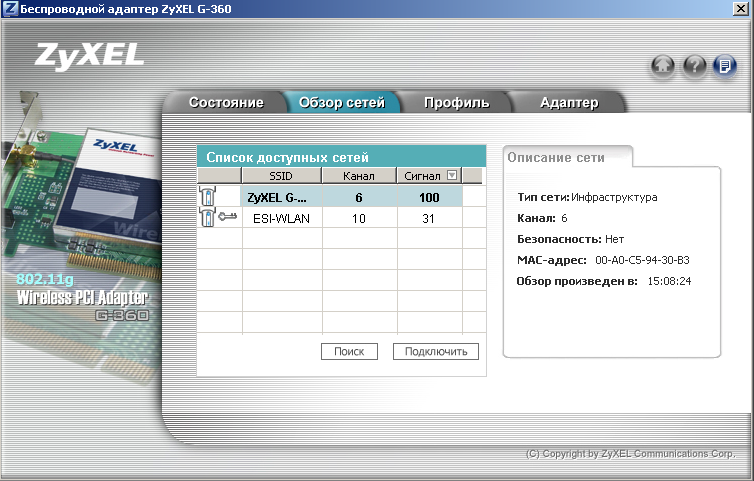The image size is (754, 481).
Task: Click the ZyXEL Z icon in title bar
Action: (x=10, y=9)
